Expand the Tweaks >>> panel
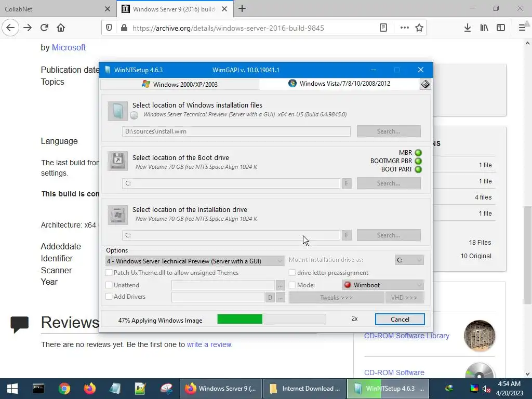 (336, 298)
